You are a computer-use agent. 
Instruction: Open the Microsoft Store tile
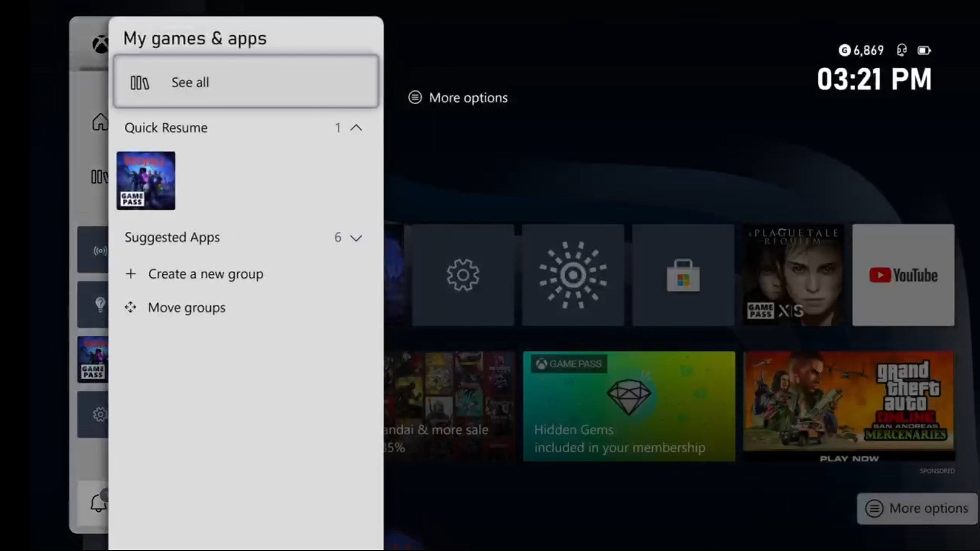(x=683, y=275)
